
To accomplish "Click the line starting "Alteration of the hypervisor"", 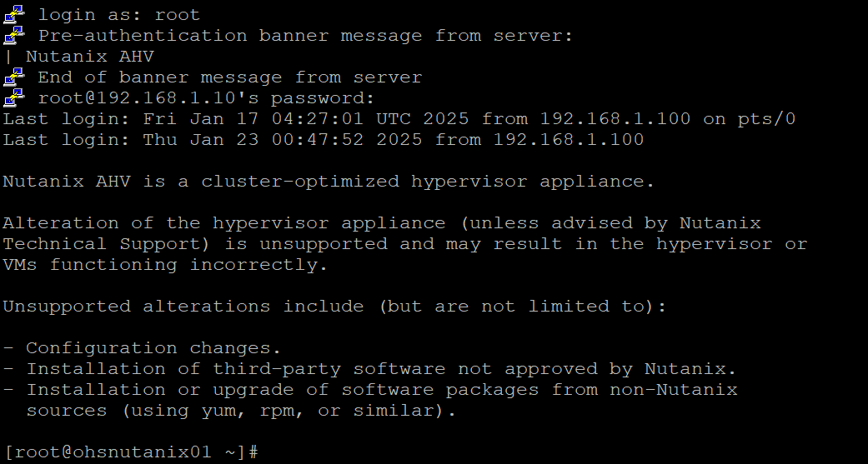I will coord(382,223).
